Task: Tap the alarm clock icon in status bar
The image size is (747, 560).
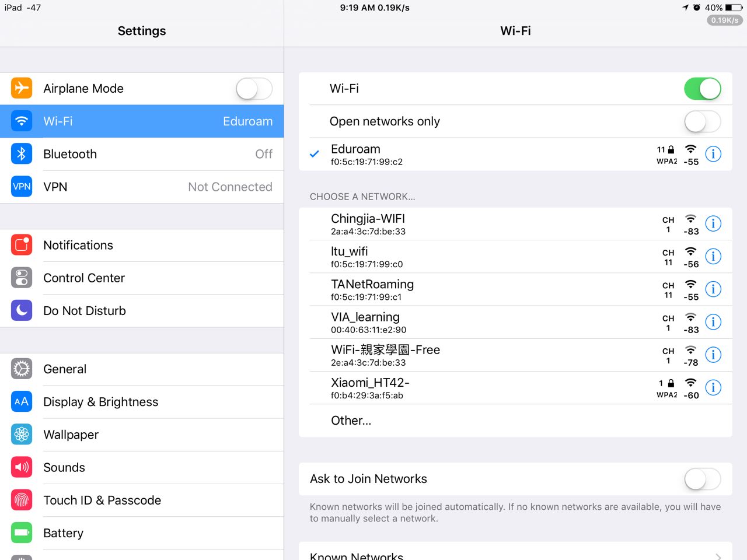Action: [x=697, y=8]
